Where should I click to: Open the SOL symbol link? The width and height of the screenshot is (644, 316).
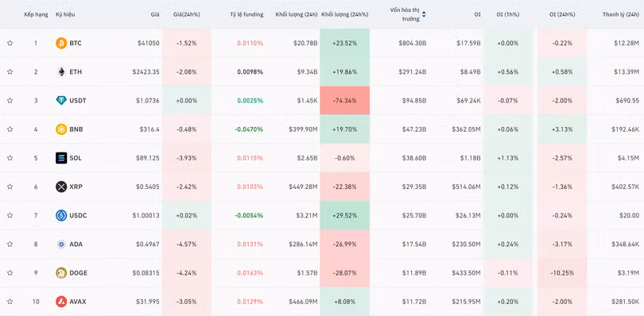[76, 158]
